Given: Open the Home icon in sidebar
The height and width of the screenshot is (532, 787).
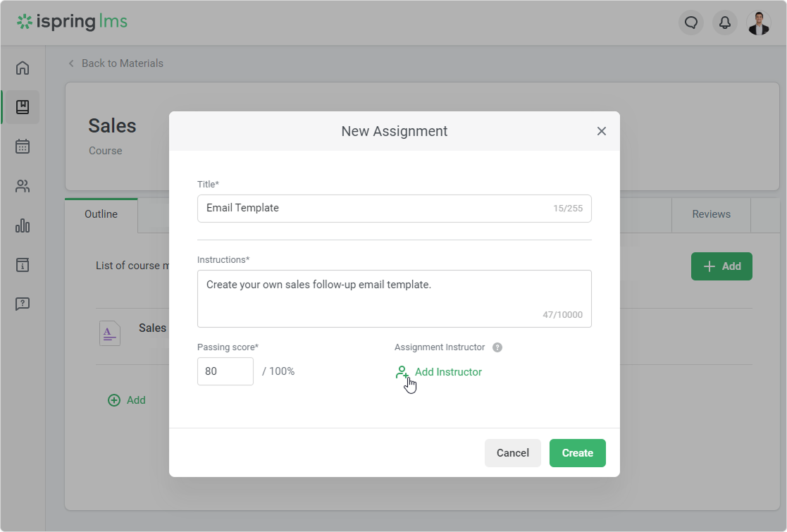Looking at the screenshot, I should click(23, 68).
